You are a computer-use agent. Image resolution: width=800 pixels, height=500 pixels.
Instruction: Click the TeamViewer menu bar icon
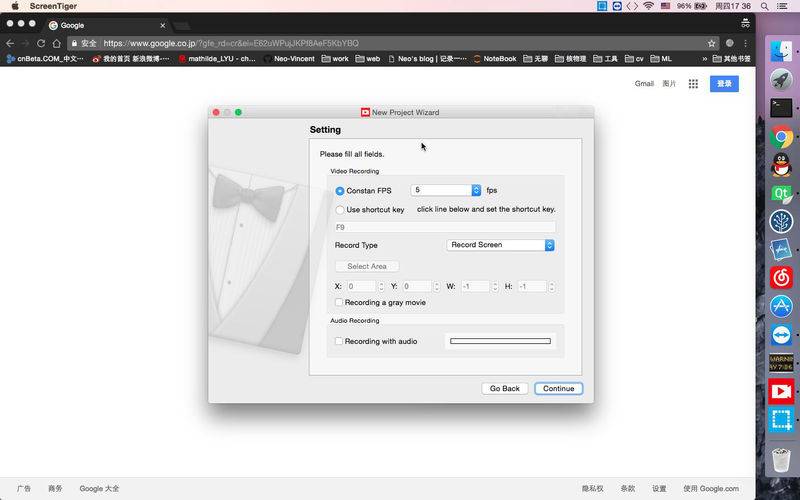(617, 6)
